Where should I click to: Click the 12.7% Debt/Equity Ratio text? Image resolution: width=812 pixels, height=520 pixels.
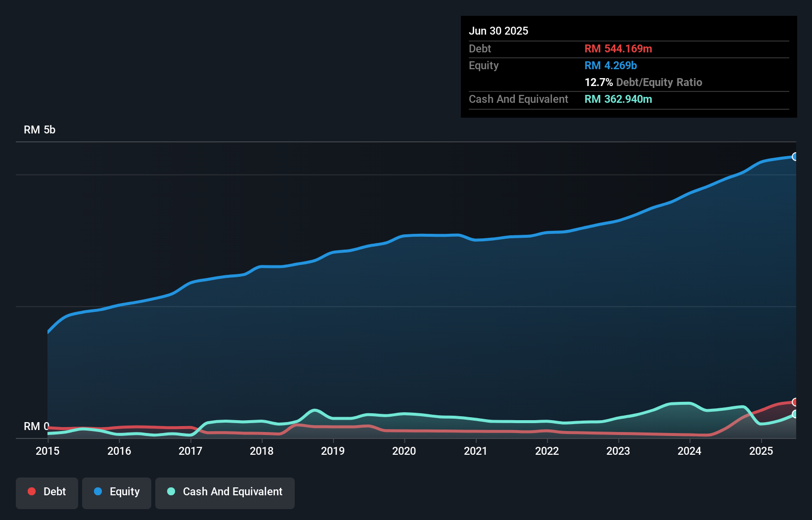pyautogui.click(x=643, y=83)
